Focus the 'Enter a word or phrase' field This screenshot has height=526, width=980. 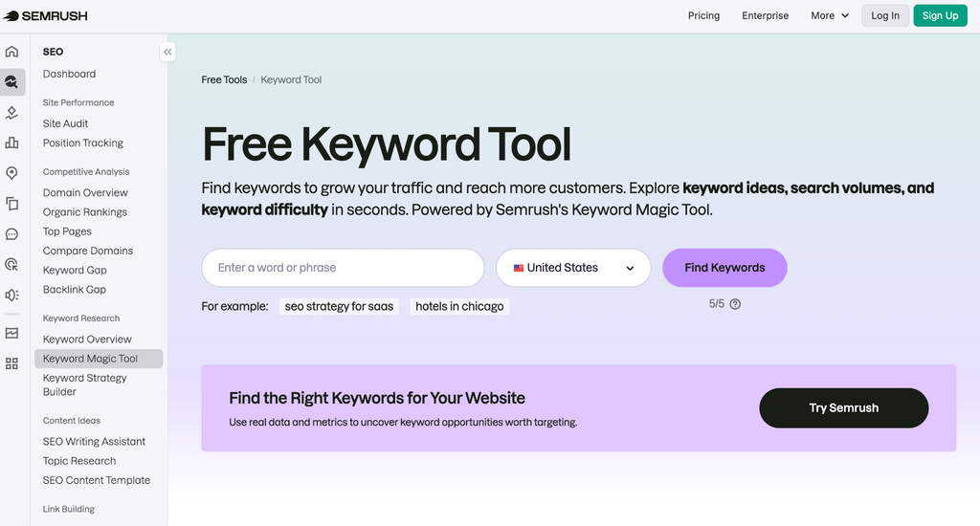[x=343, y=268]
